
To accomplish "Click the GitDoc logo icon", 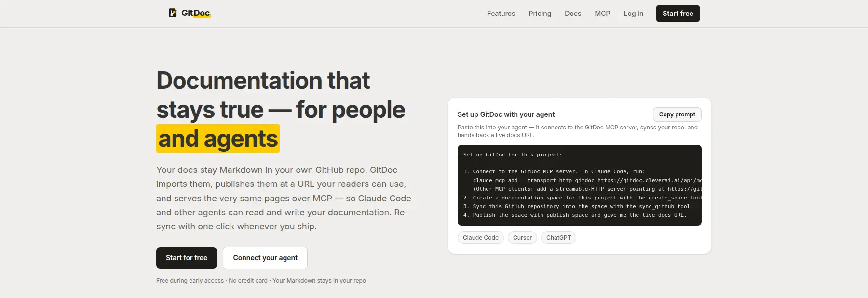I will pyautogui.click(x=173, y=13).
